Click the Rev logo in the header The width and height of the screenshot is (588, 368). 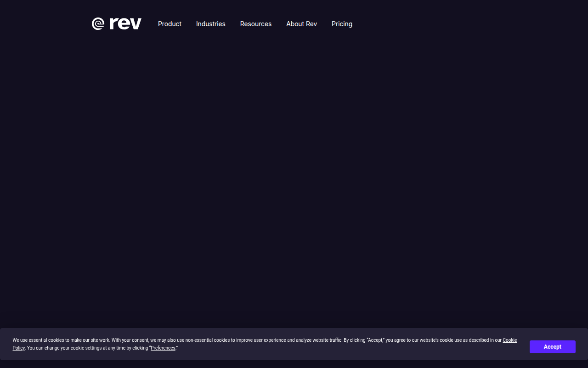click(x=117, y=23)
